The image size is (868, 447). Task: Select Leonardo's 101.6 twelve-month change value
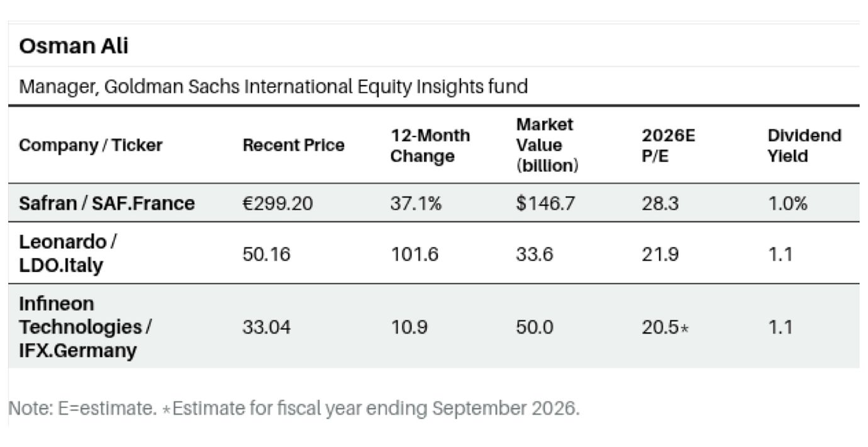point(413,254)
